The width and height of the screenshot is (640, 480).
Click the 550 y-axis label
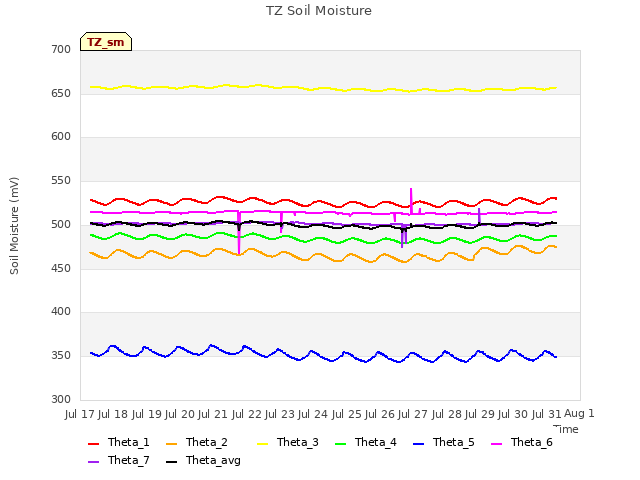tap(61, 180)
